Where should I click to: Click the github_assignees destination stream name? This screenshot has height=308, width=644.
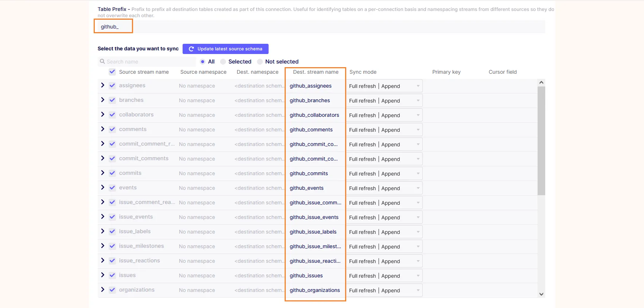(x=311, y=86)
